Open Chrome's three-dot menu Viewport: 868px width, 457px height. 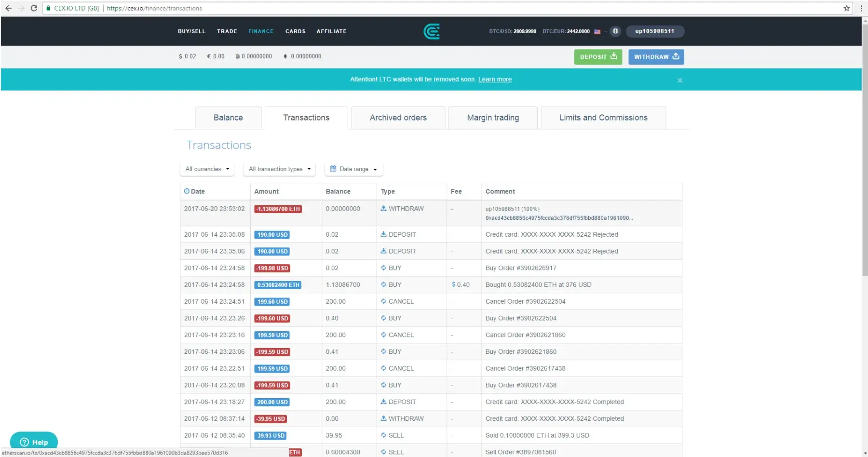(861, 8)
